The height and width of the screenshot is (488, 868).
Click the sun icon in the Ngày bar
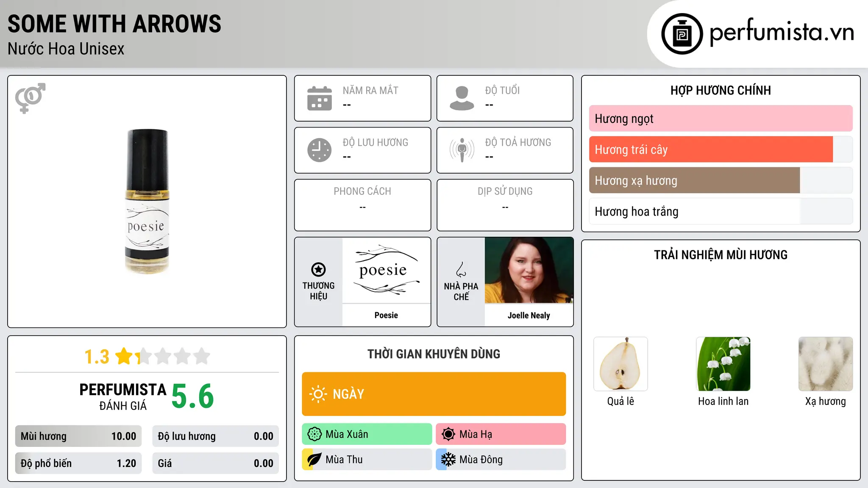coord(318,394)
